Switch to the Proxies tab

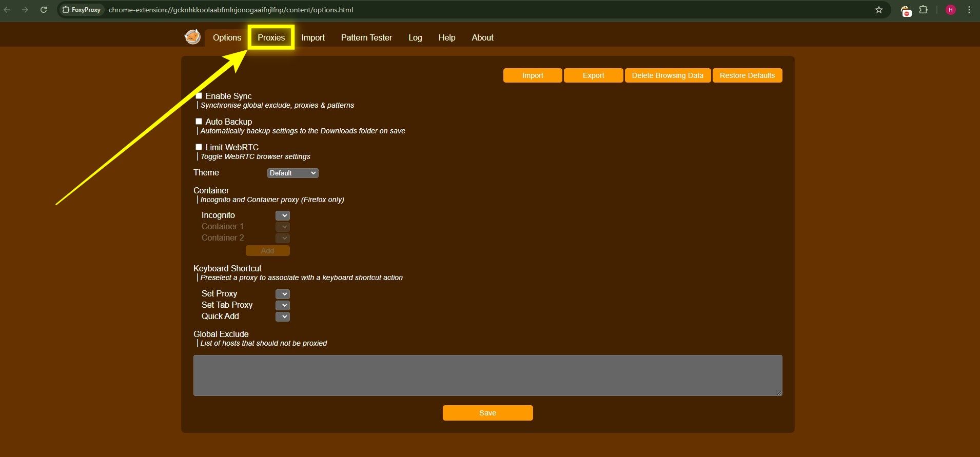click(271, 37)
